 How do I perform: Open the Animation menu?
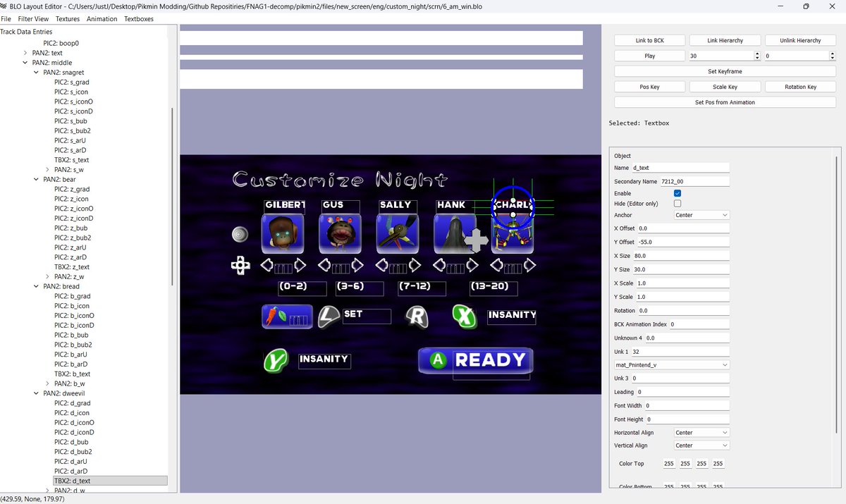[102, 19]
